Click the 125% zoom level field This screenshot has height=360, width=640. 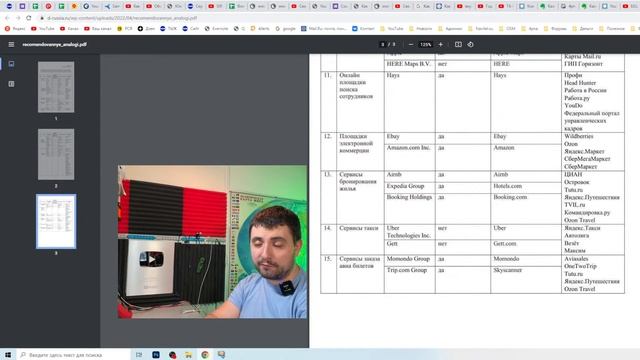(426, 44)
